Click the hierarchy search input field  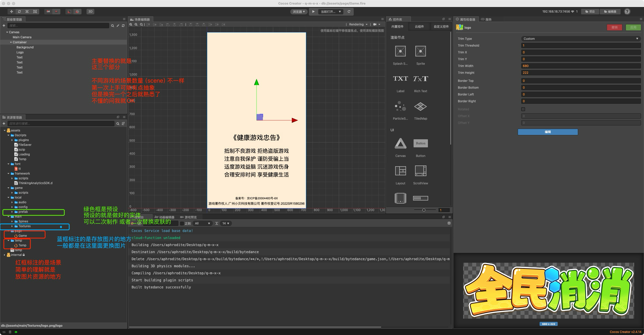pyautogui.click(x=58, y=25)
